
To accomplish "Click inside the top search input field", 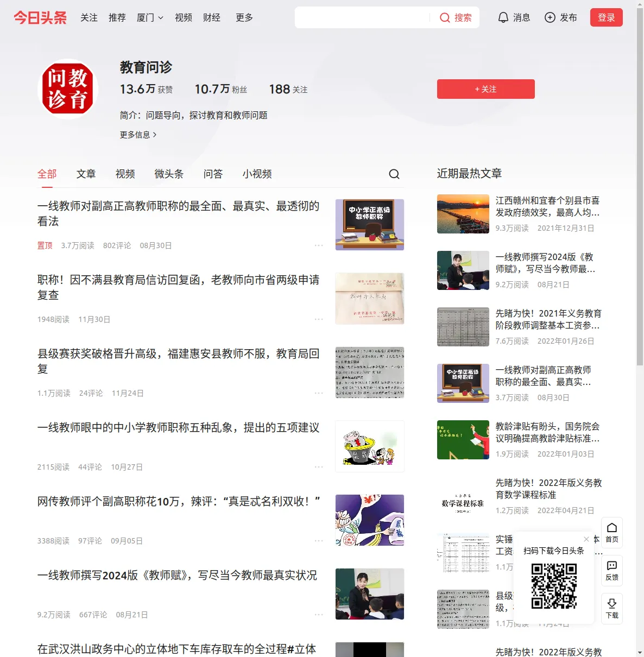I will point(363,18).
